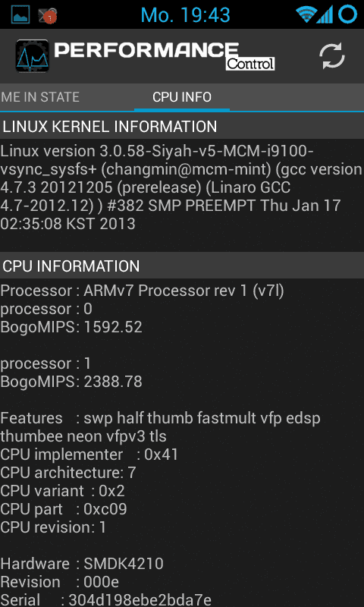Tap the blue circle battery icon

point(347,14)
